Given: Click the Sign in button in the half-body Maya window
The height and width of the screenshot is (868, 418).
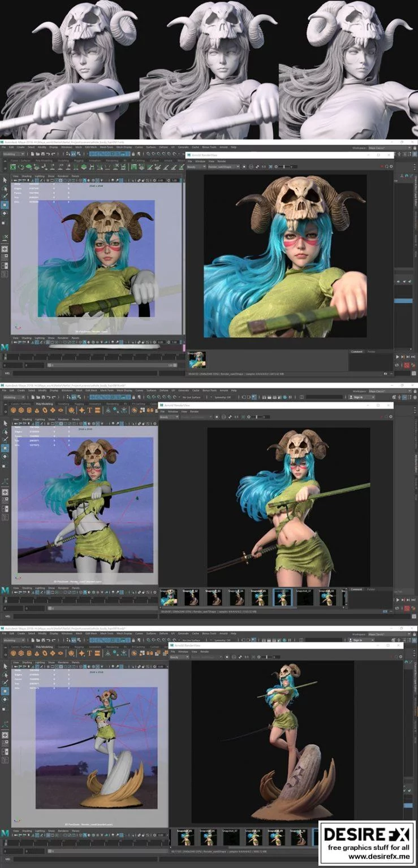Looking at the screenshot, I should click(358, 397).
